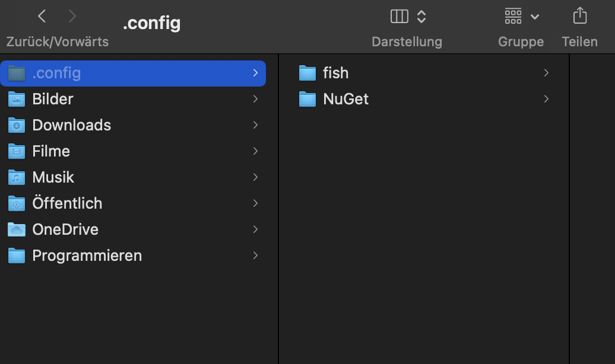Open the Teilen share icon
Viewport: 615px width, 364px height.
point(580,15)
